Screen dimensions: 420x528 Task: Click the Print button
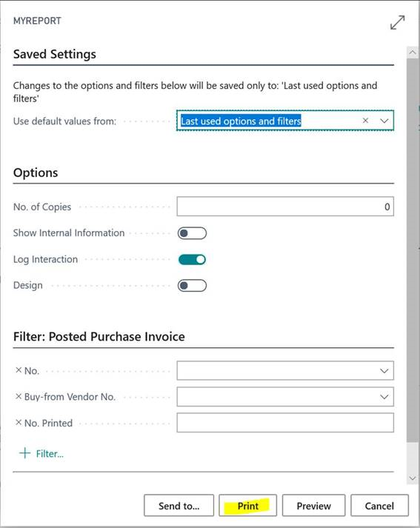click(x=248, y=506)
